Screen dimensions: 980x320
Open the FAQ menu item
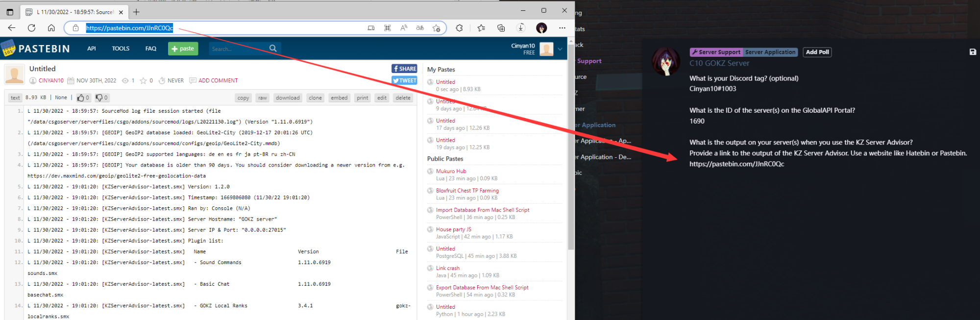tap(151, 49)
